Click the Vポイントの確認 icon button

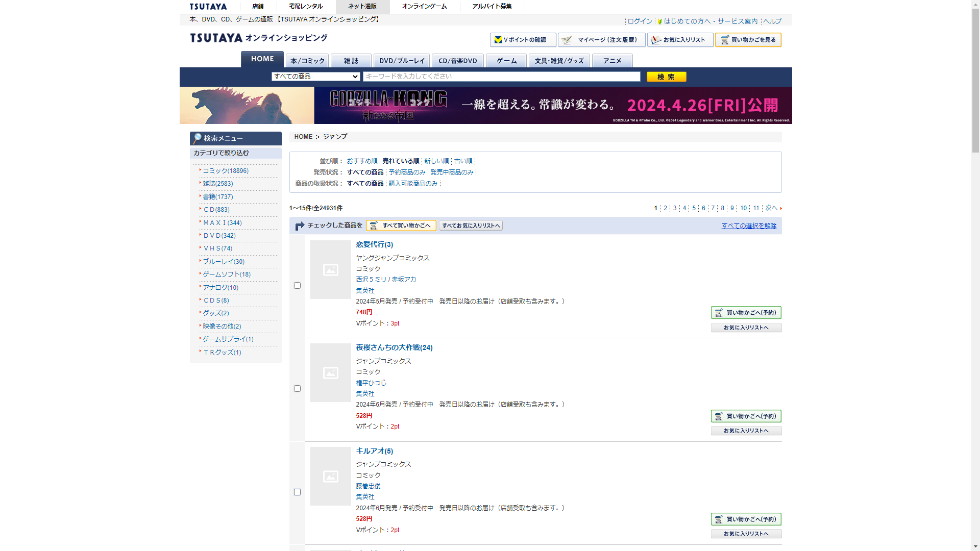pyautogui.click(x=523, y=40)
